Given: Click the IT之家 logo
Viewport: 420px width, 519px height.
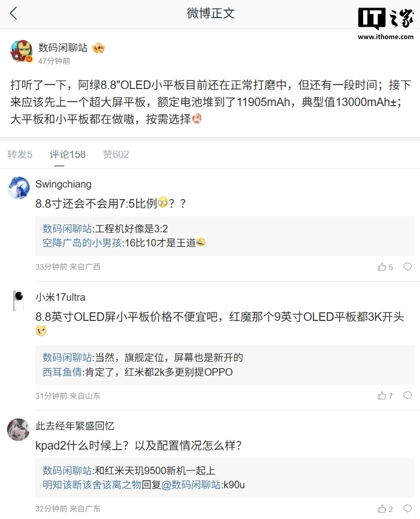Looking at the screenshot, I should 385,23.
